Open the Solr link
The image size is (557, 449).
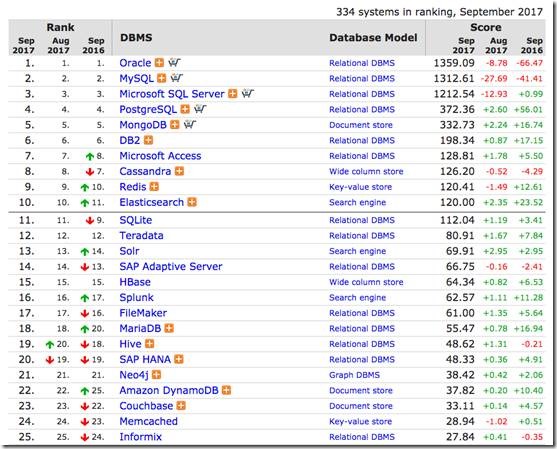(129, 251)
